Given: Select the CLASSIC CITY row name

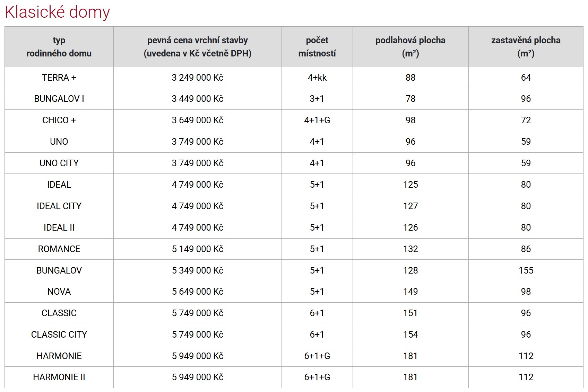Looking at the screenshot, I should tap(59, 335).
